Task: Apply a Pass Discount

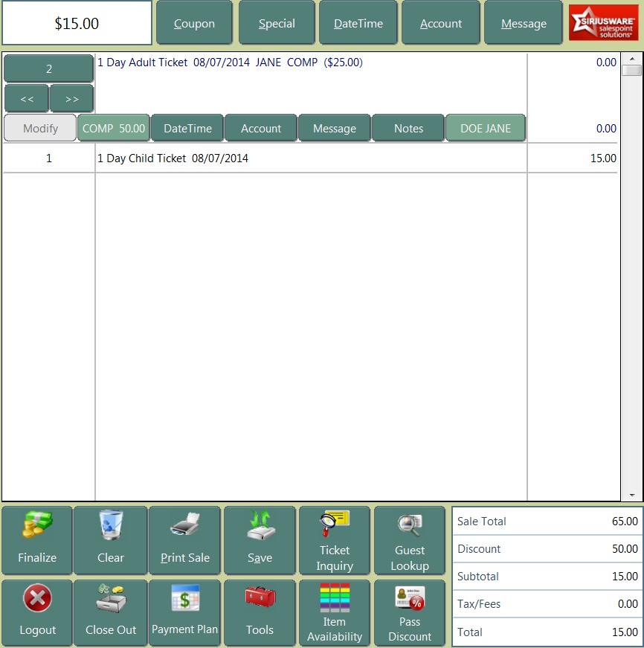Action: coord(410,613)
